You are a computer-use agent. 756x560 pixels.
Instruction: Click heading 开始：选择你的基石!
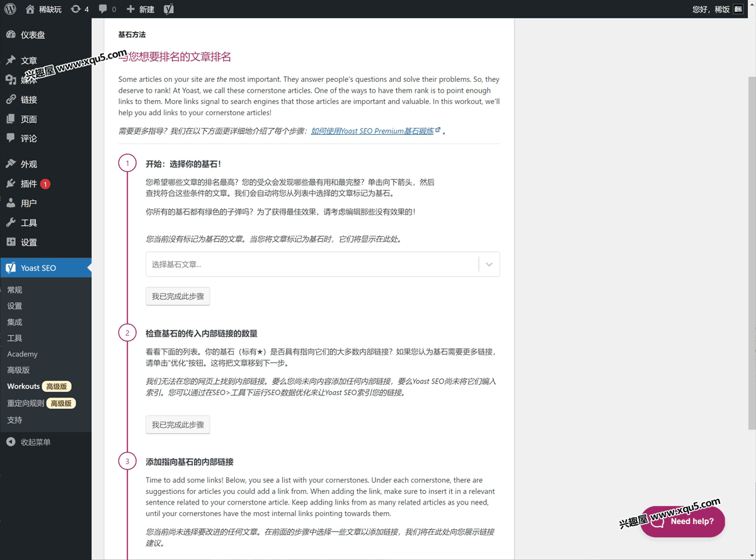coord(183,164)
